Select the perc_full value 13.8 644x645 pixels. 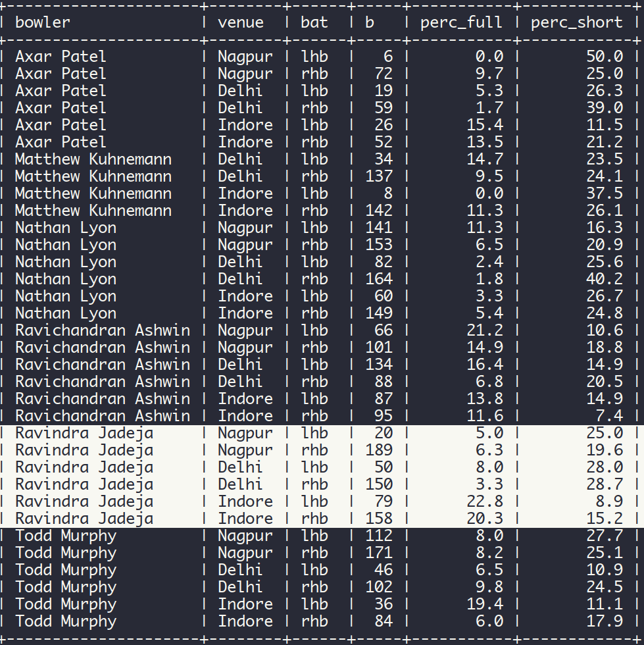tap(485, 399)
